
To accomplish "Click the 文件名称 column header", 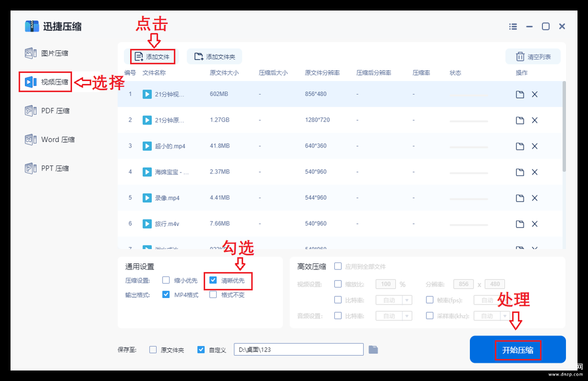I will 154,72.
